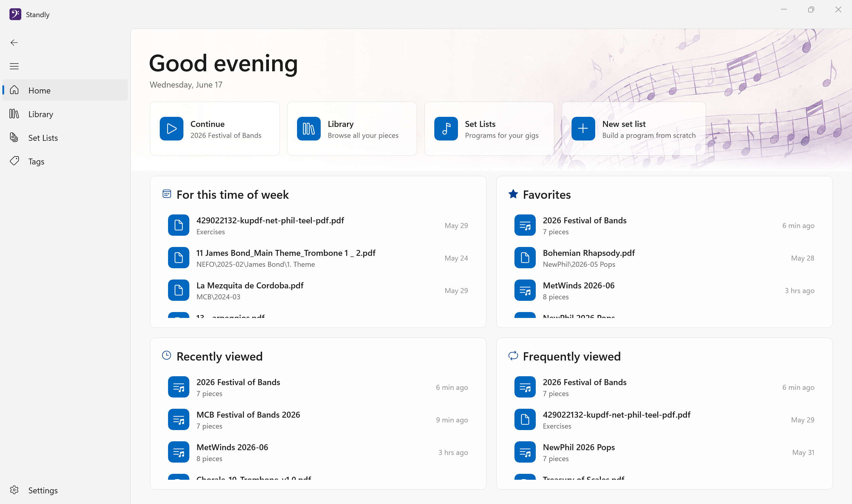The image size is (852, 504).
Task: Create New set list from scratch
Action: pos(634,129)
